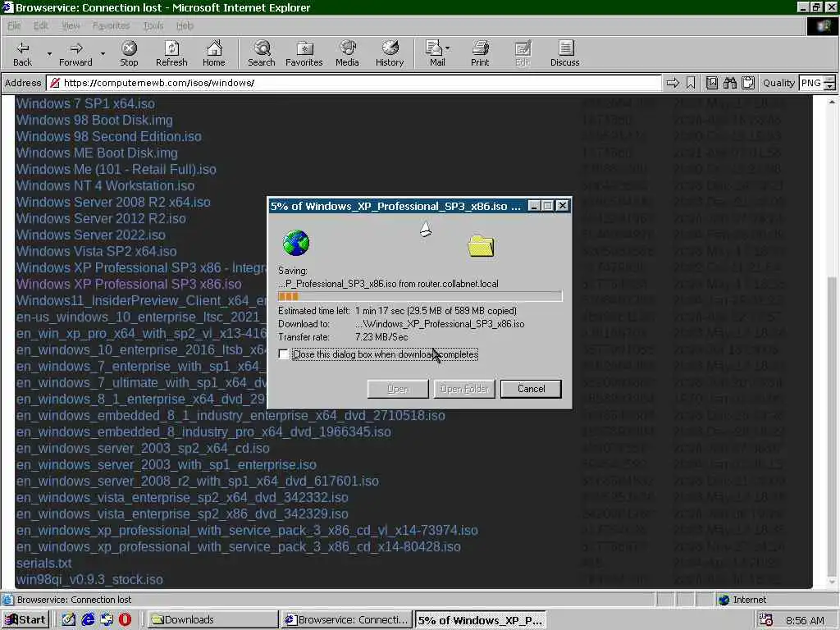Open the File menu
Image resolution: width=840 pixels, height=630 pixels.
coord(14,25)
